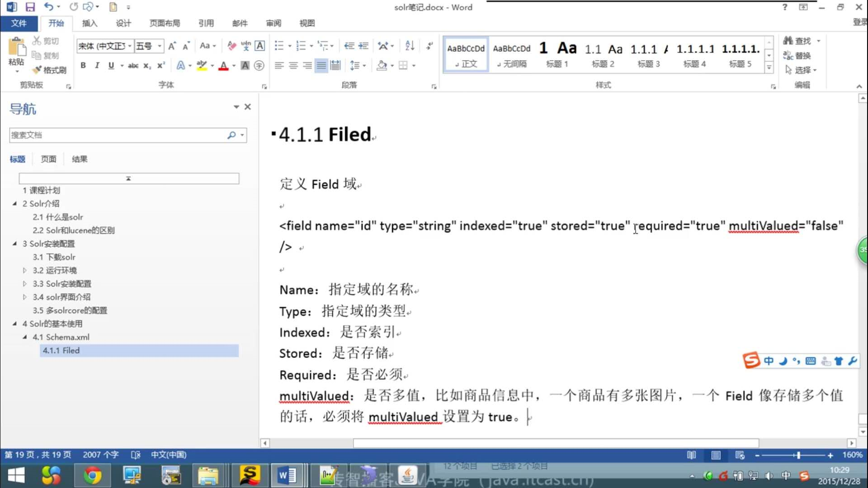868x488 pixels.
Task: Toggle Bold formatting
Action: 83,66
